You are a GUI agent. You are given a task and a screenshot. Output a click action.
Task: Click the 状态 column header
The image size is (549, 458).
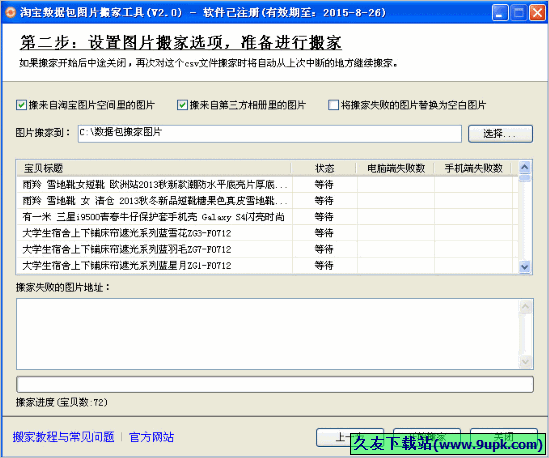click(324, 168)
